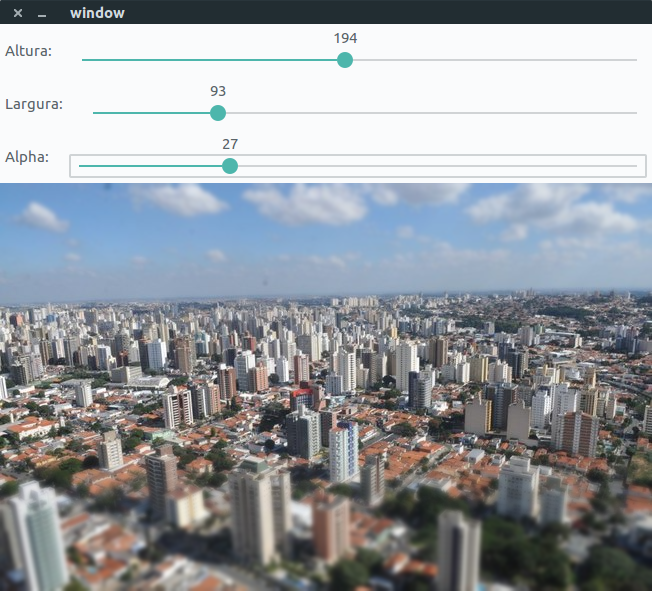652x591 pixels.
Task: Click the 'window' title text
Action: pos(97,13)
